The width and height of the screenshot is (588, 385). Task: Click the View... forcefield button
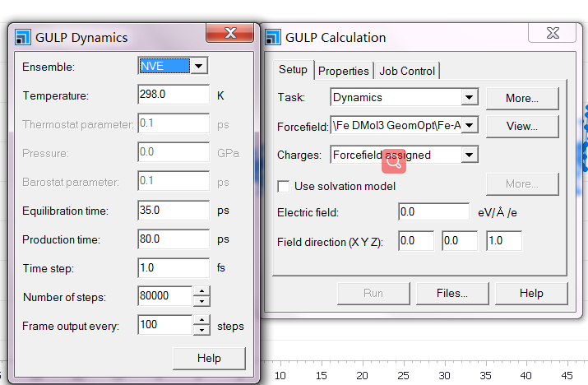[x=521, y=126]
